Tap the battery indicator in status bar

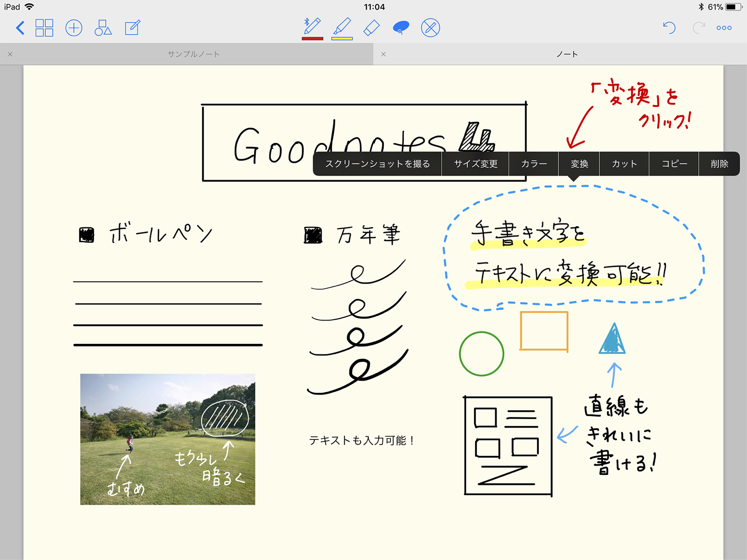tap(733, 7)
